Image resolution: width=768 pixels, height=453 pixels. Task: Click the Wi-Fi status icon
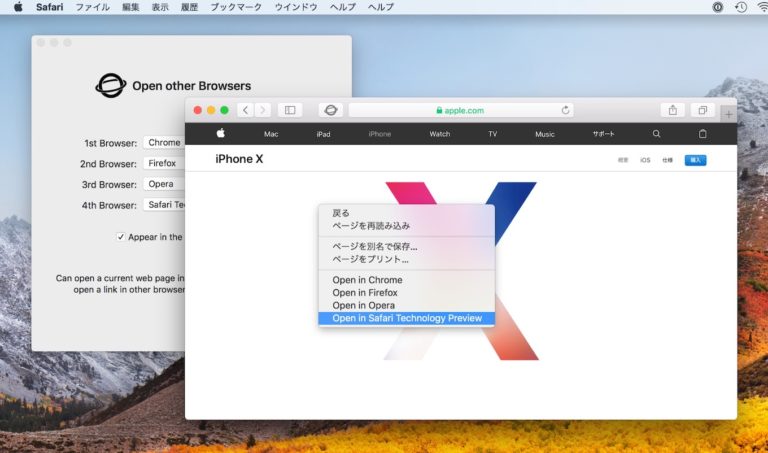763,7
